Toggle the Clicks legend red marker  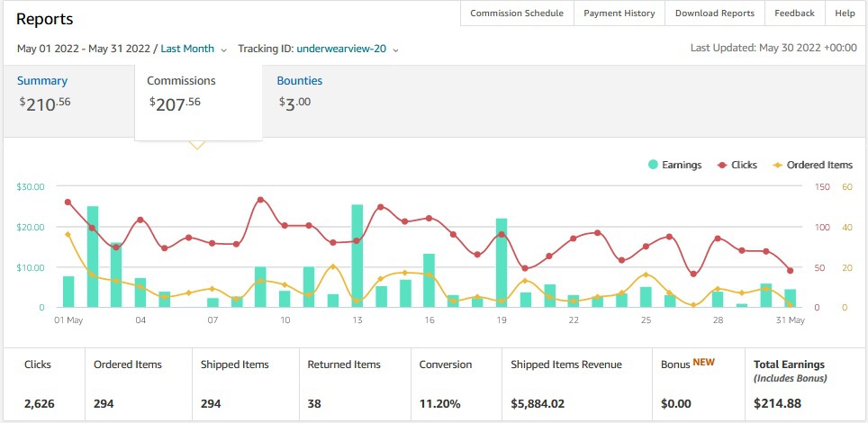tap(722, 165)
